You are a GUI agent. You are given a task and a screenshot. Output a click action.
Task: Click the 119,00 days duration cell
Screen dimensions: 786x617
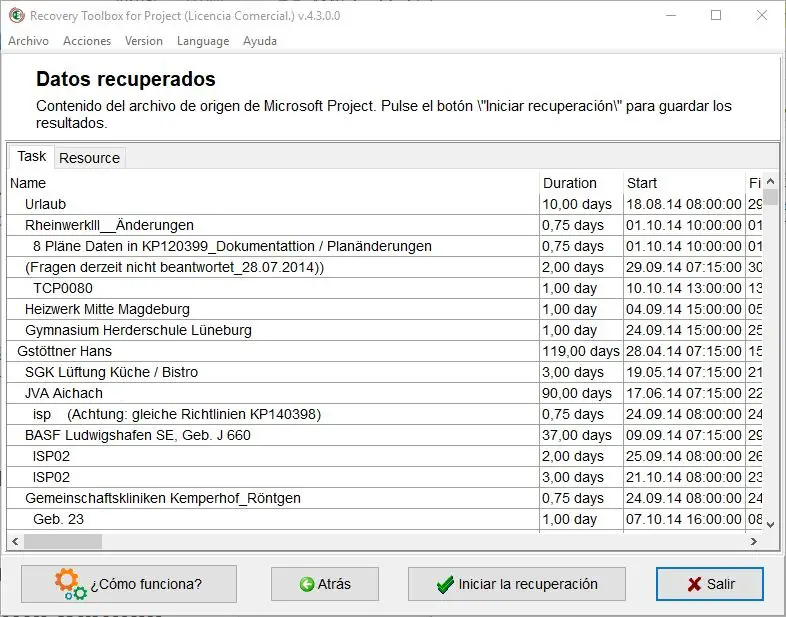tap(581, 351)
